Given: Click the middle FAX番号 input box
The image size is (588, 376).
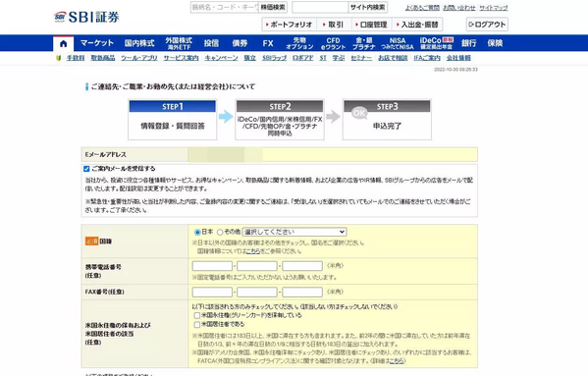Looking at the screenshot, I should (x=257, y=292).
